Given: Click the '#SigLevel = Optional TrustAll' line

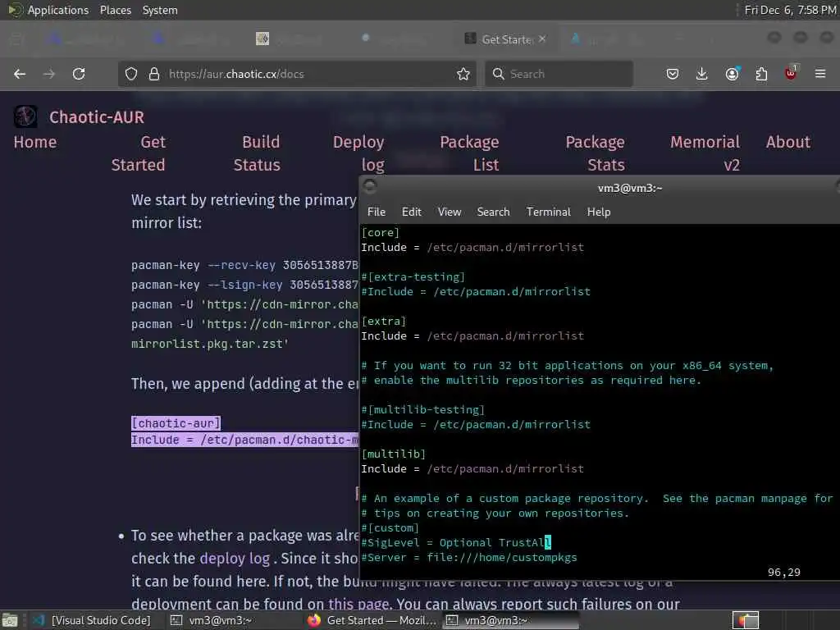Looking at the screenshot, I should pos(456,543).
